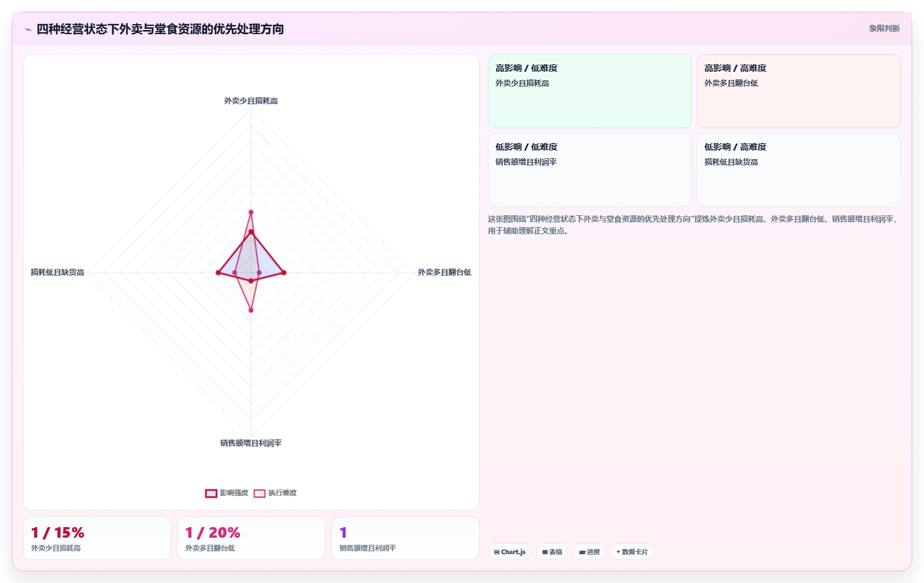
Task: Toggle the 影响强度 legend label
Action: tap(234, 493)
